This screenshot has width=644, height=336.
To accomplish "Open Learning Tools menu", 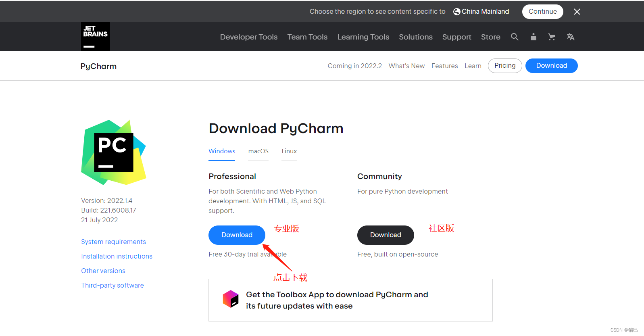I will coord(363,37).
